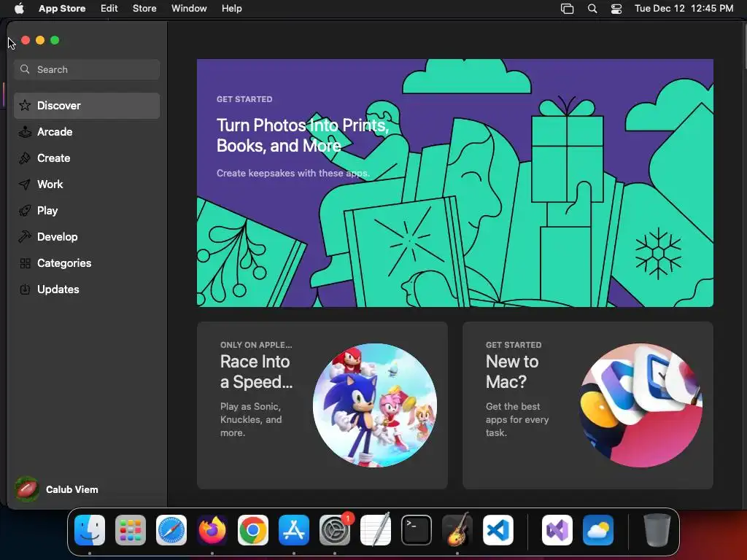The width and height of the screenshot is (747, 560).
Task: Click the Stage Manager windows icon in menu bar
Action: (x=567, y=9)
